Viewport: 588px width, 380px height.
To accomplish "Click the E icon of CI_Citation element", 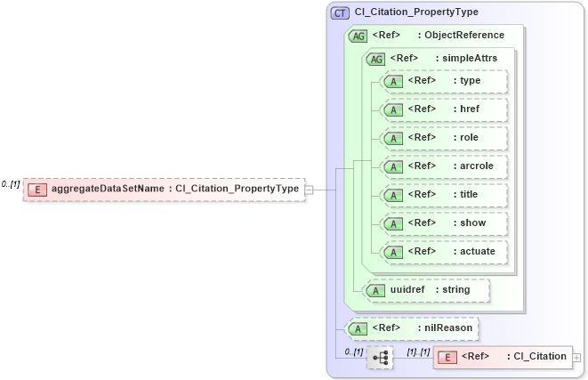I will coord(447,358).
